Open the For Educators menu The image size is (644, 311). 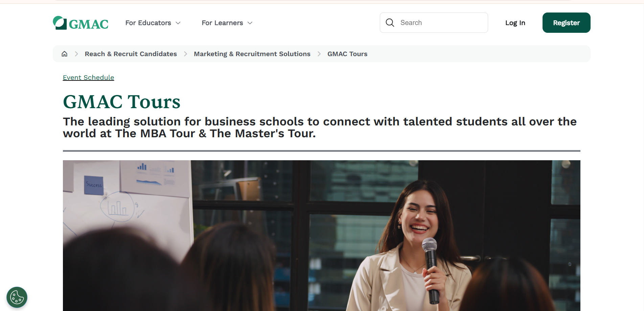pos(153,23)
